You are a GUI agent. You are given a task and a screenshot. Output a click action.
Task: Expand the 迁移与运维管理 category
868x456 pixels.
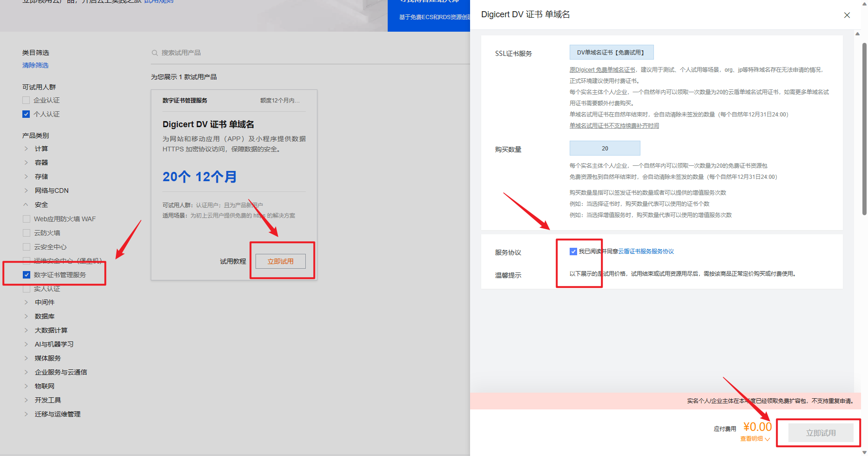click(x=26, y=414)
